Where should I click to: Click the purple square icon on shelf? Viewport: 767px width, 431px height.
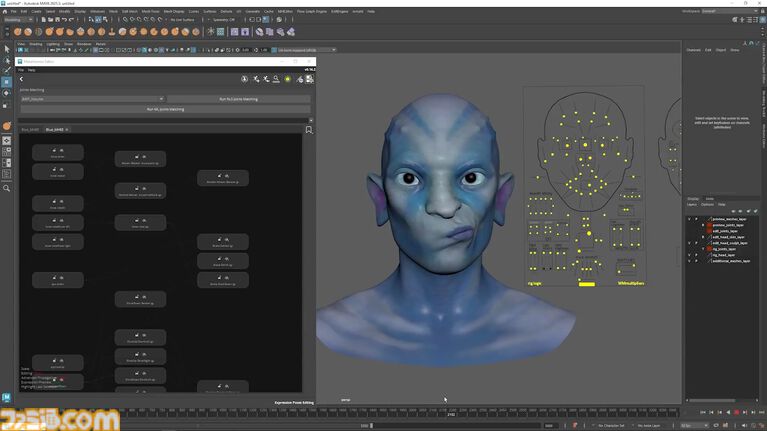[234, 32]
